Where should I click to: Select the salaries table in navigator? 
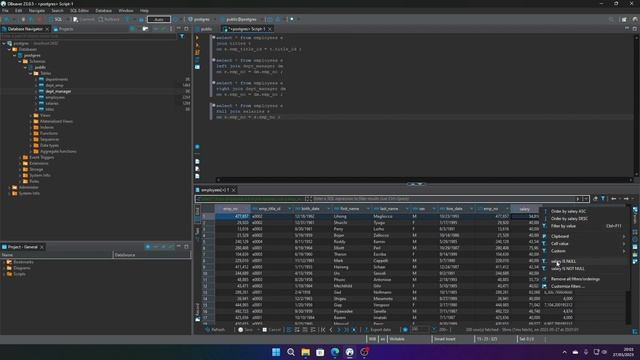point(52,103)
